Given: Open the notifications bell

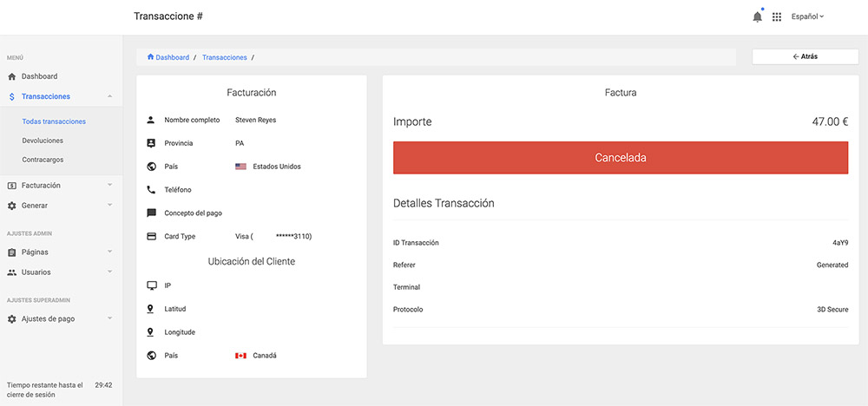Looking at the screenshot, I should (x=757, y=17).
